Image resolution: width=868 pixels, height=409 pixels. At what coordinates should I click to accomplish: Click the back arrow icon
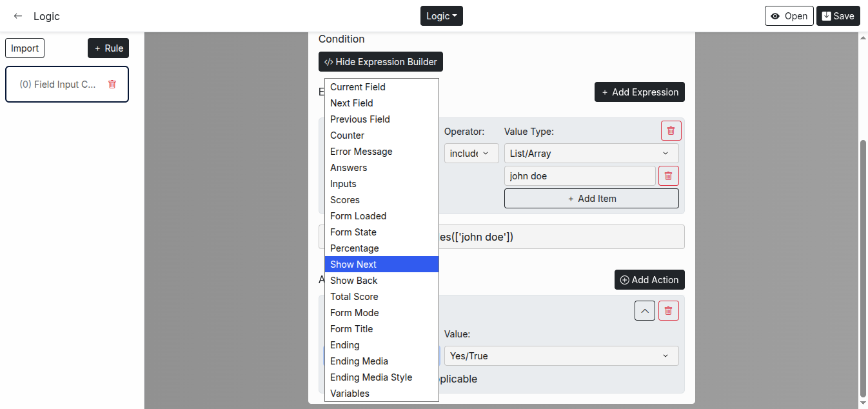[18, 16]
